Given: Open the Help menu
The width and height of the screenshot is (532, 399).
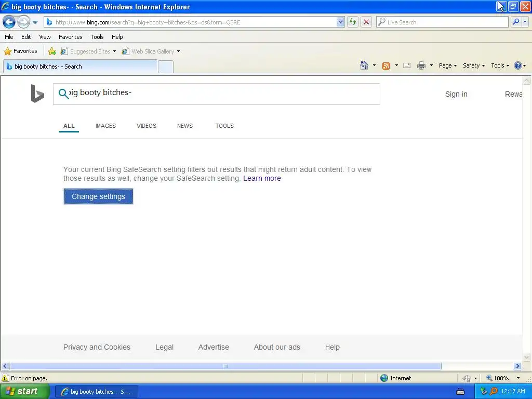Looking at the screenshot, I should click(x=117, y=37).
